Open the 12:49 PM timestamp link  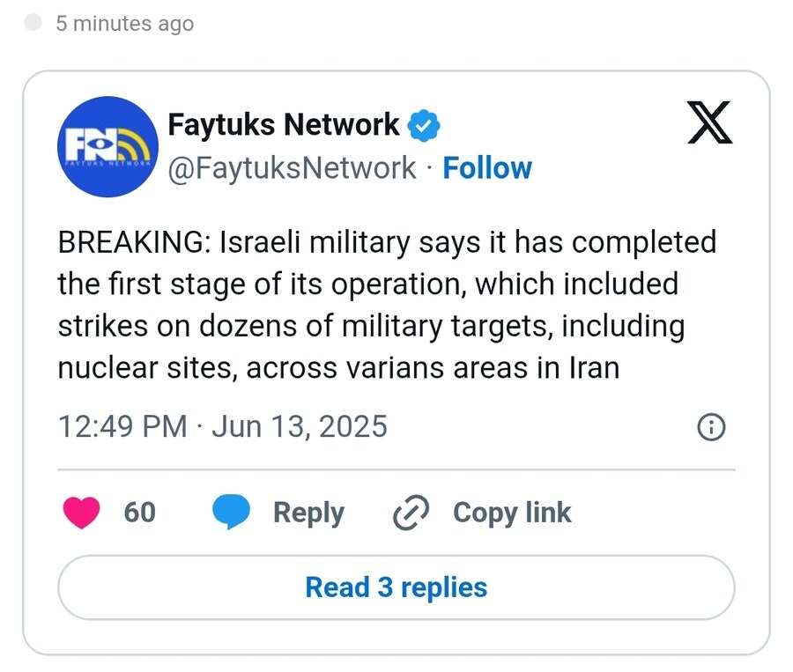click(x=122, y=426)
